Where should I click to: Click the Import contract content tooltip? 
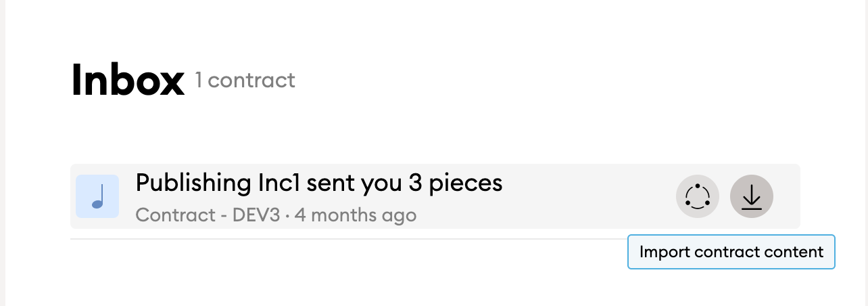731,252
